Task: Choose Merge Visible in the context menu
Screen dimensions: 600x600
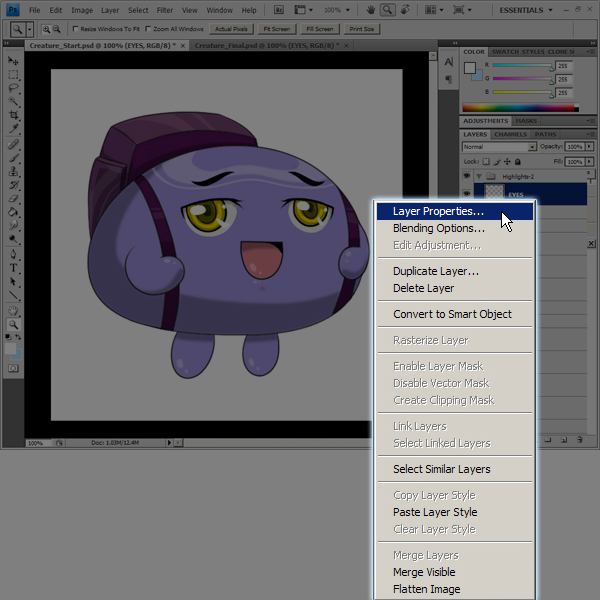Action: (x=455, y=572)
